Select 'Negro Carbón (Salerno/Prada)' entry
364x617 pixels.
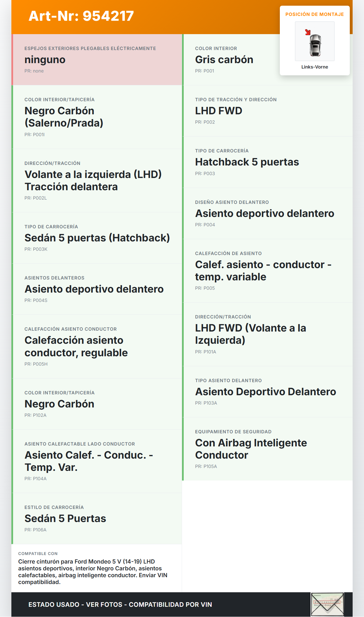coord(64,117)
